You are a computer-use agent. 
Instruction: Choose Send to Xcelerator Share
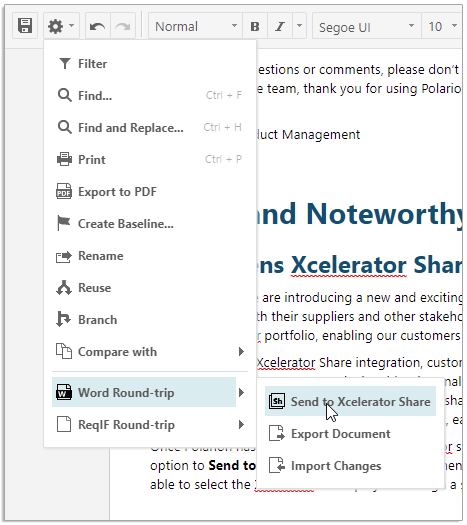(350, 401)
